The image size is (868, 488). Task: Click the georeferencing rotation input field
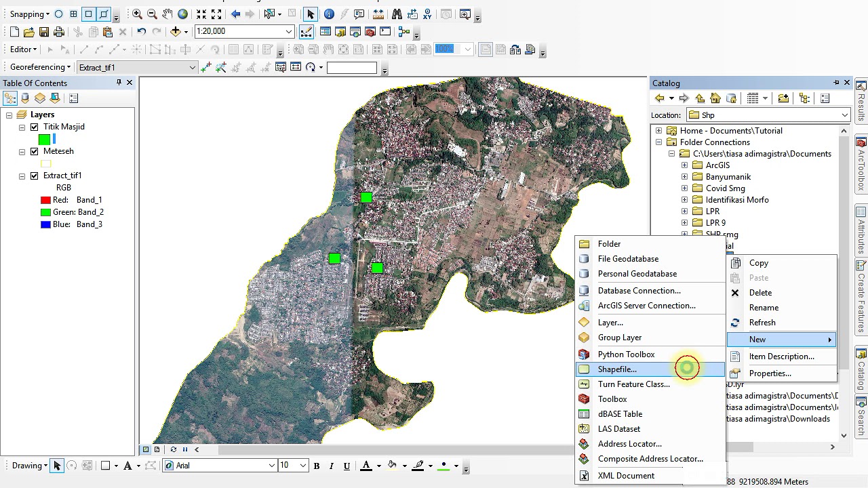coord(351,67)
